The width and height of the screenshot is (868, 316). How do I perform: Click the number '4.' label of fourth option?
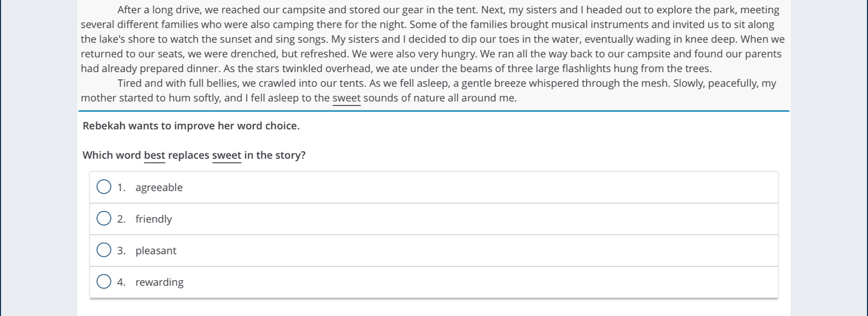click(x=121, y=282)
